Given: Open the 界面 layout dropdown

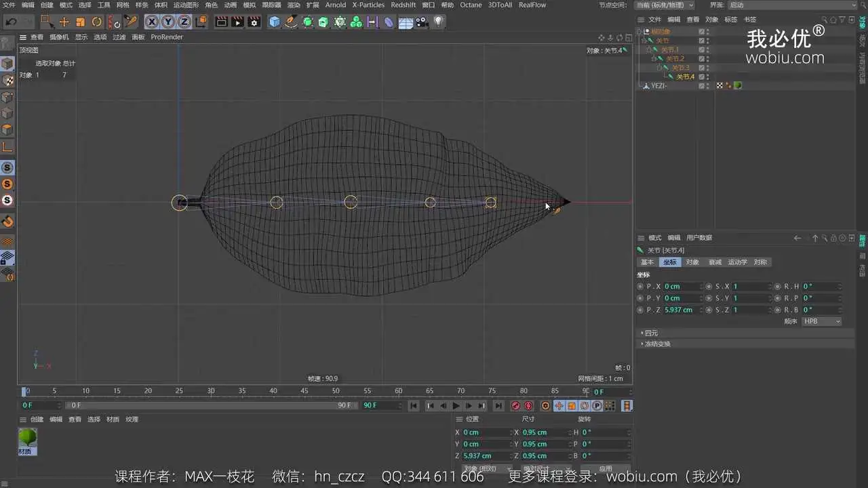Looking at the screenshot, I should pos(793,5).
